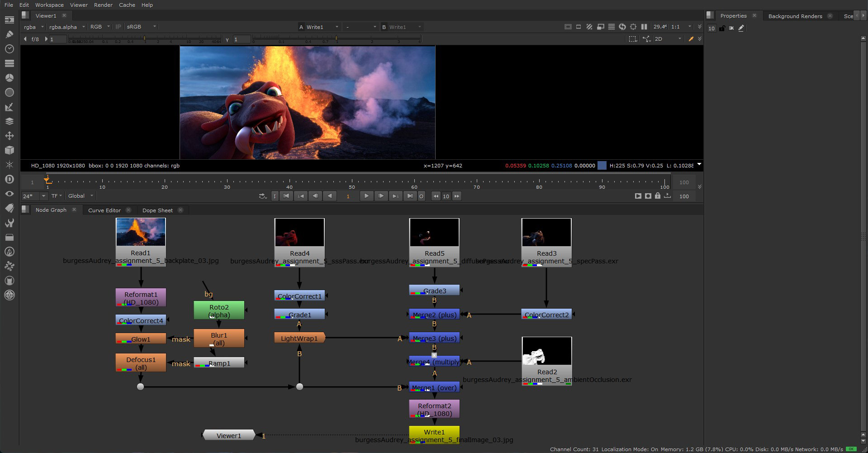The image size is (868, 453).
Task: Open the Draw nodes toolbar icon
Action: pyautogui.click(x=9, y=34)
